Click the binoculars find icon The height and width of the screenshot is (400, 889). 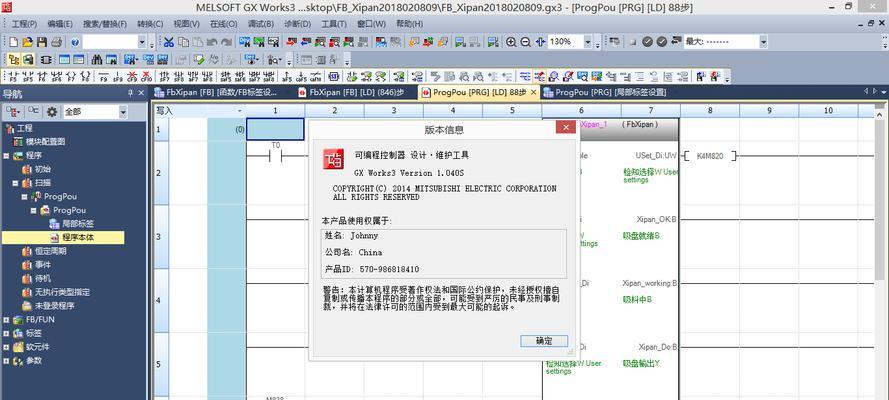pos(97,59)
